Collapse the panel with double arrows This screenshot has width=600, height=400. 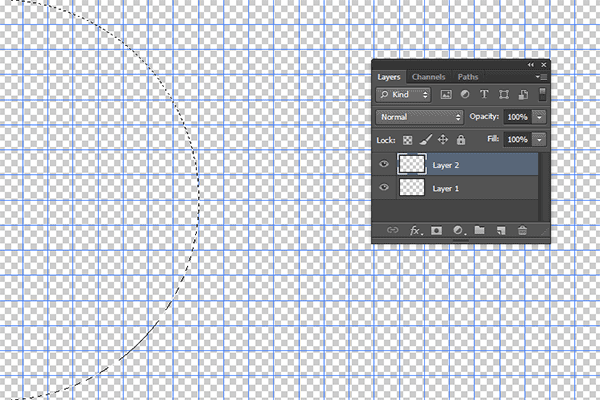[530, 65]
